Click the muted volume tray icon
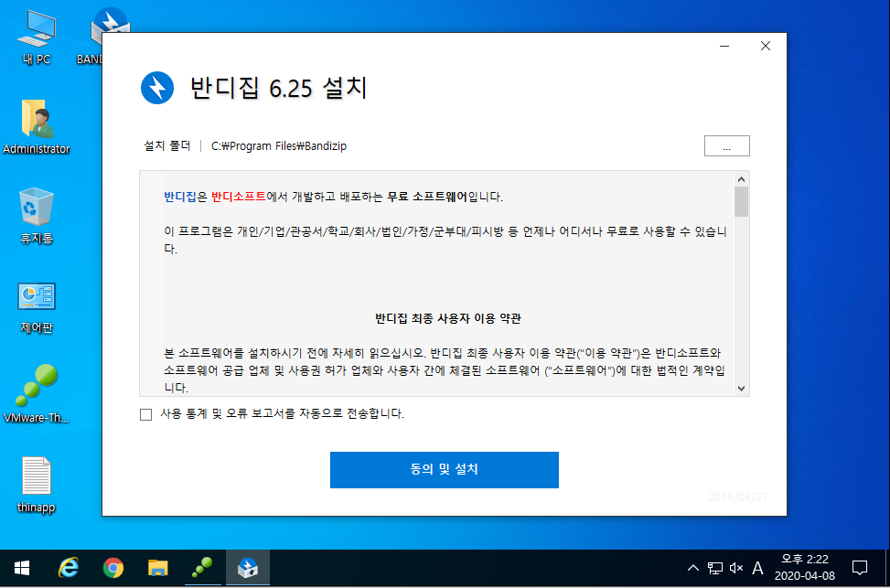This screenshot has height=588, width=890. pyautogui.click(x=736, y=568)
